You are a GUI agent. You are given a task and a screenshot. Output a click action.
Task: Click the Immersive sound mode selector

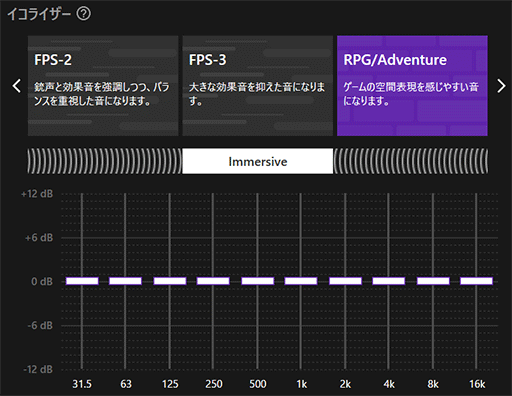(258, 161)
